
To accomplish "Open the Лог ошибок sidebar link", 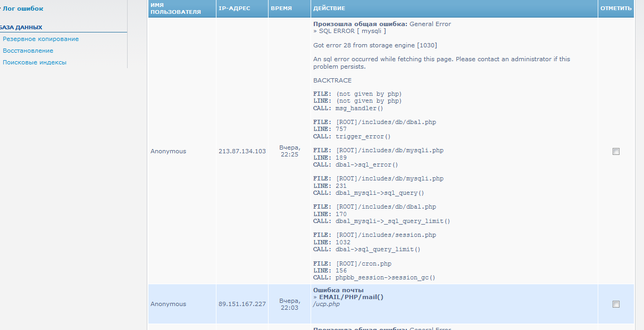I will click(x=23, y=9).
